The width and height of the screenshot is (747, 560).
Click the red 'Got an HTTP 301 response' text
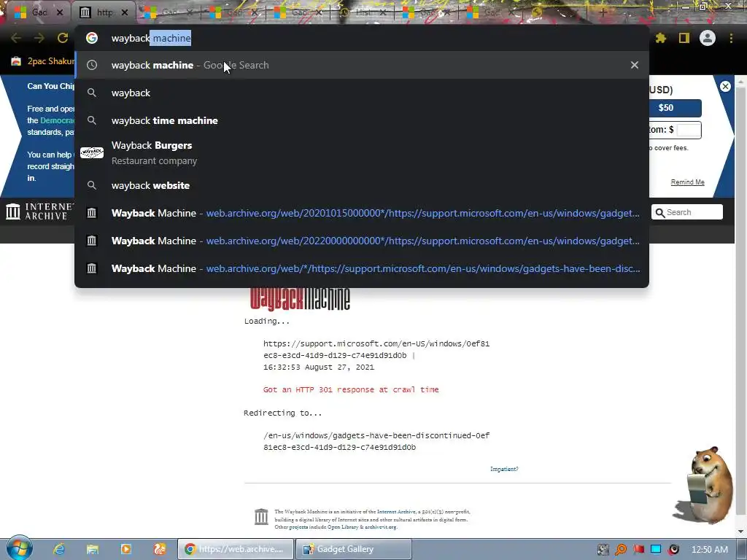click(351, 389)
